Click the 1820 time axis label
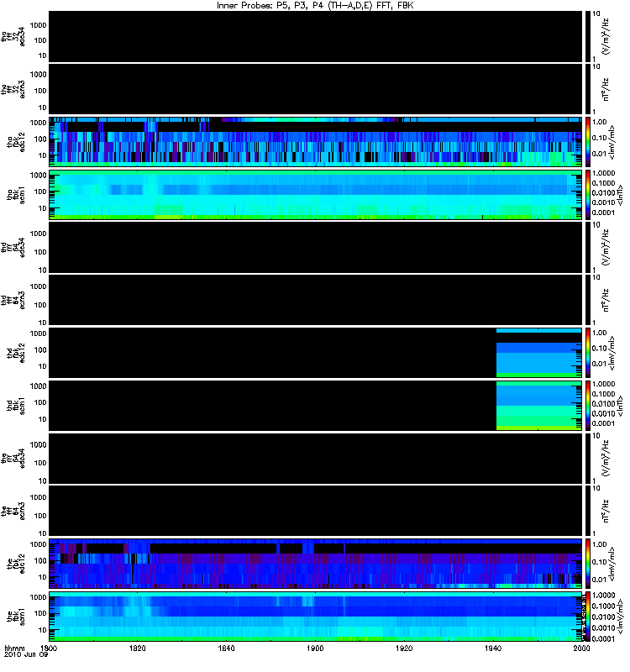The width and height of the screenshot is (630, 672). pyautogui.click(x=138, y=648)
